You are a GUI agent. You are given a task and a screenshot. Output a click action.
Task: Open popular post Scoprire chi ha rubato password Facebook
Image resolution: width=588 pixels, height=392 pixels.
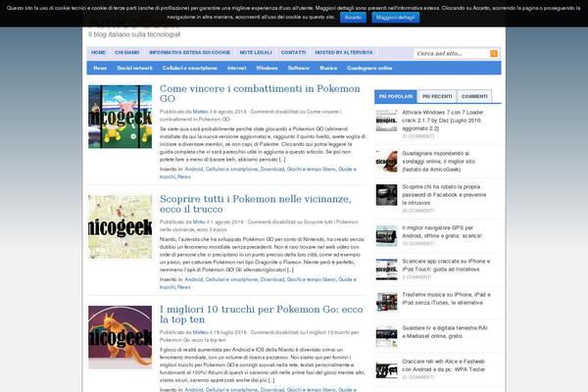pos(444,195)
